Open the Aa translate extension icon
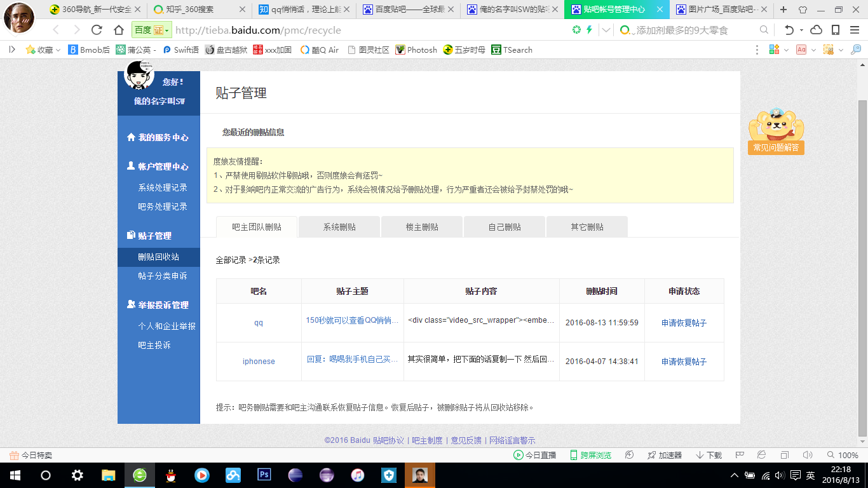The image size is (868, 488). point(801,50)
